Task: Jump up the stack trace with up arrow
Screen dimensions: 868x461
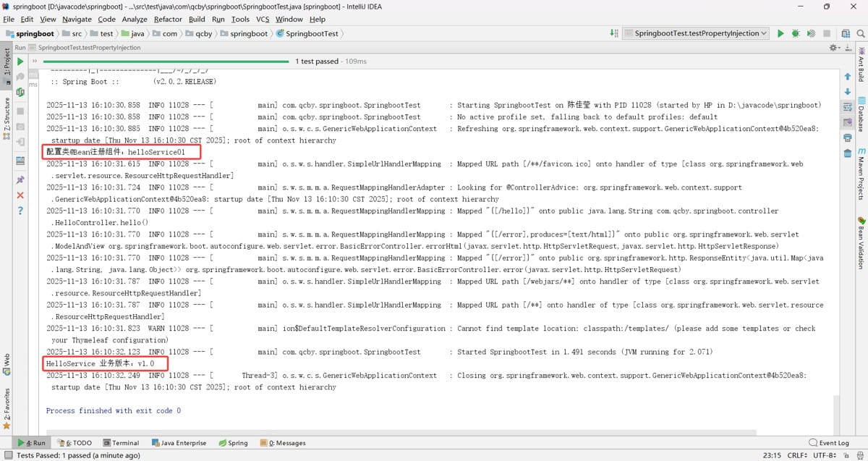Action: pyautogui.click(x=848, y=77)
